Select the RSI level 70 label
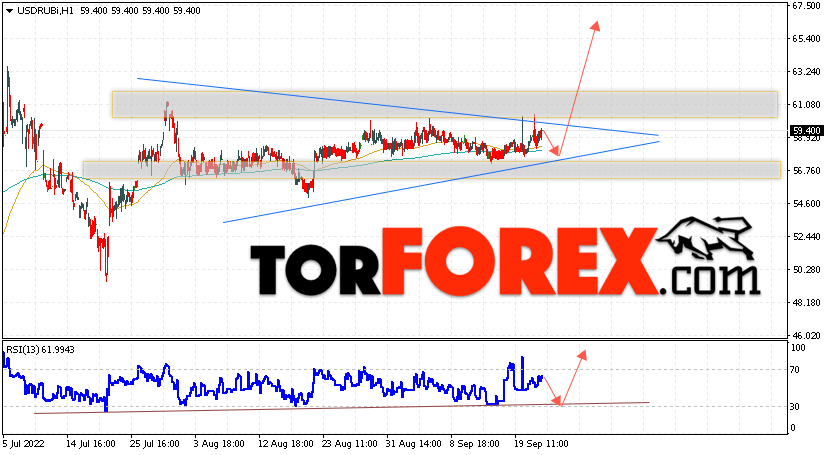The height and width of the screenshot is (455, 828). (796, 369)
